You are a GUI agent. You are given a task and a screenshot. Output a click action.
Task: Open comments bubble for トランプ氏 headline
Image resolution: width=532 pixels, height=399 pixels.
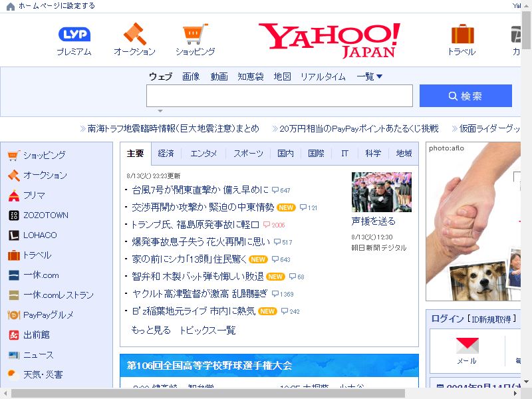pyautogui.click(x=274, y=225)
